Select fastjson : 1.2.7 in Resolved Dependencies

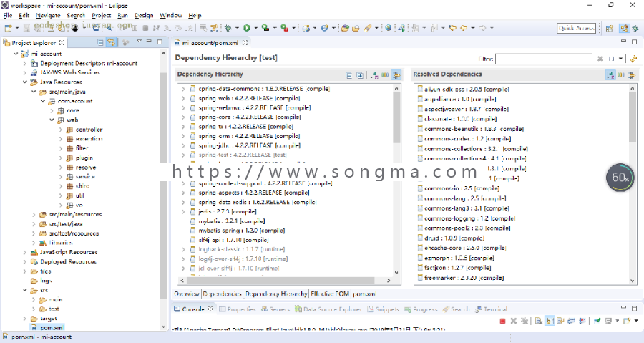[457, 268]
